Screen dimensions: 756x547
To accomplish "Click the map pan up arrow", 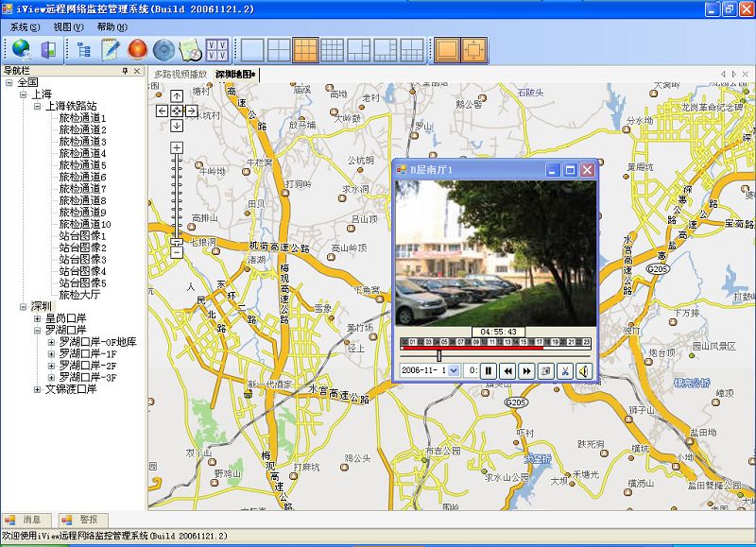I will [177, 96].
